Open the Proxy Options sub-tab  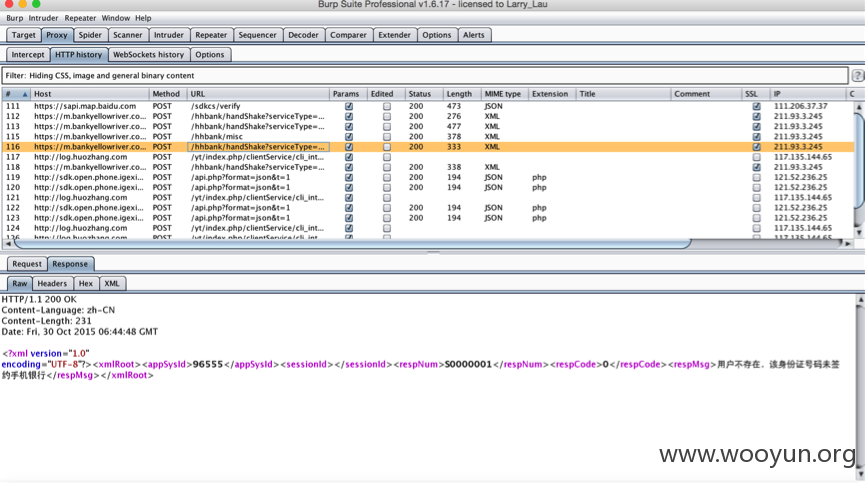coord(210,55)
